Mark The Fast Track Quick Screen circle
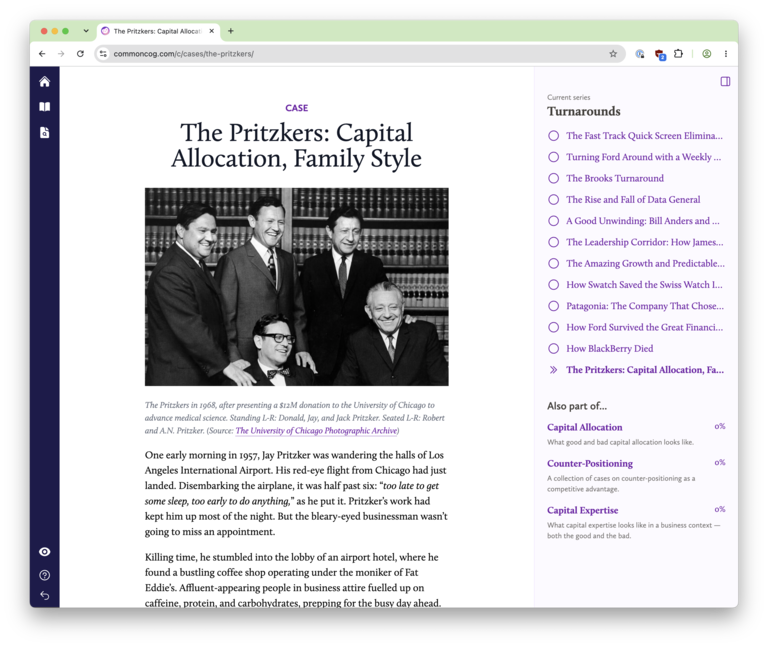 [x=553, y=136]
